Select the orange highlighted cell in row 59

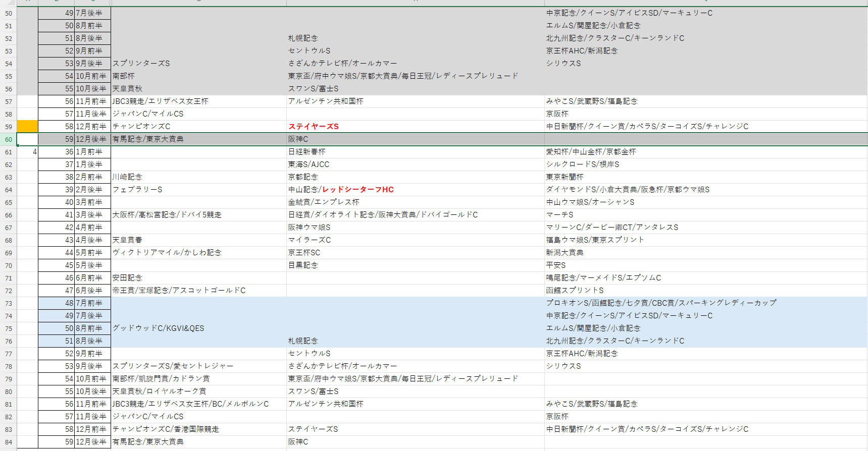tap(27, 127)
